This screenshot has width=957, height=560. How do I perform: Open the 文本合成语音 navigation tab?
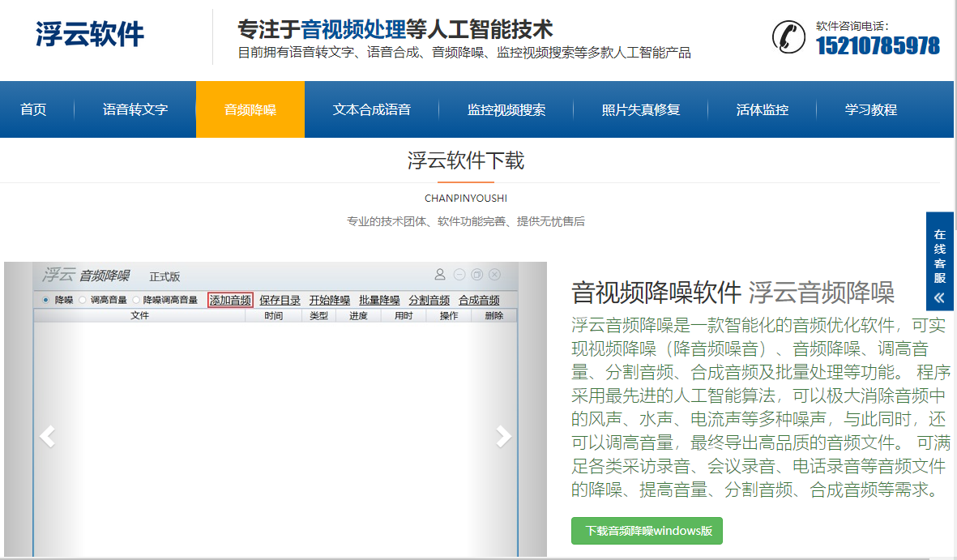[x=372, y=109]
